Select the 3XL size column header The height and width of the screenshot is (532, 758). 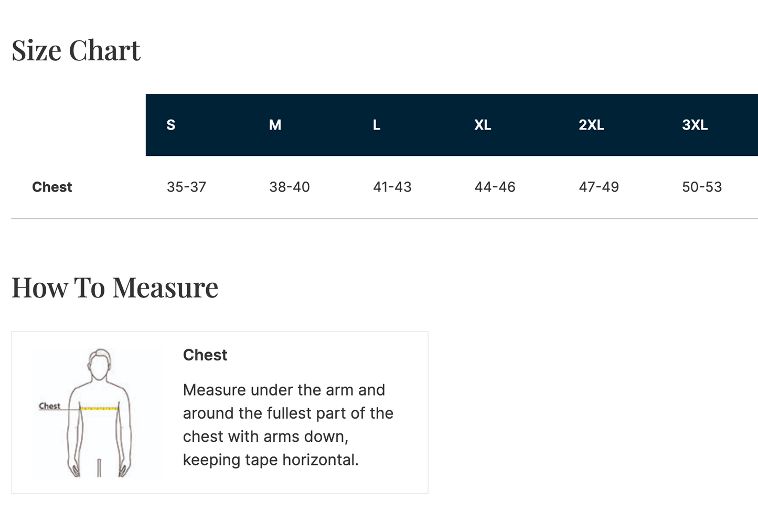pyautogui.click(x=695, y=125)
